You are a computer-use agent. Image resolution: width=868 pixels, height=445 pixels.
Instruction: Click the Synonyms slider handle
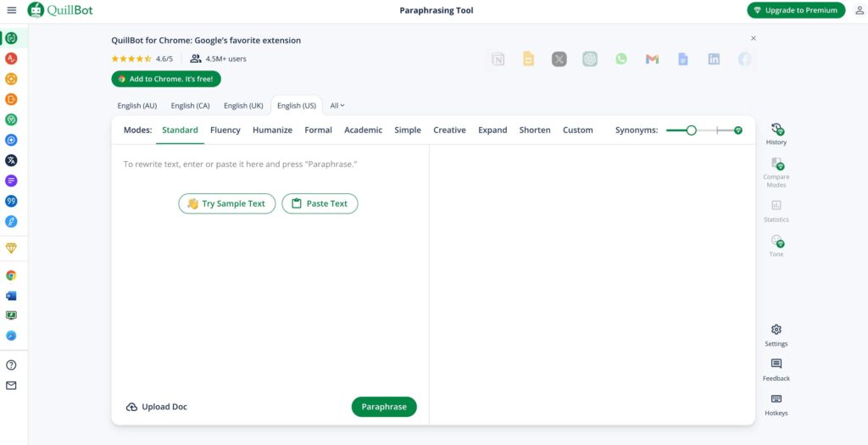click(691, 130)
